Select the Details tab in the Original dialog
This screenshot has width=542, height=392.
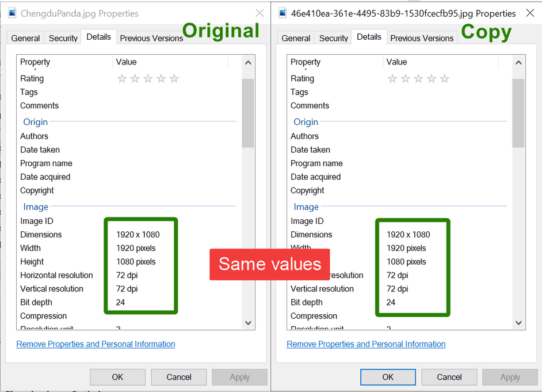pyautogui.click(x=98, y=36)
